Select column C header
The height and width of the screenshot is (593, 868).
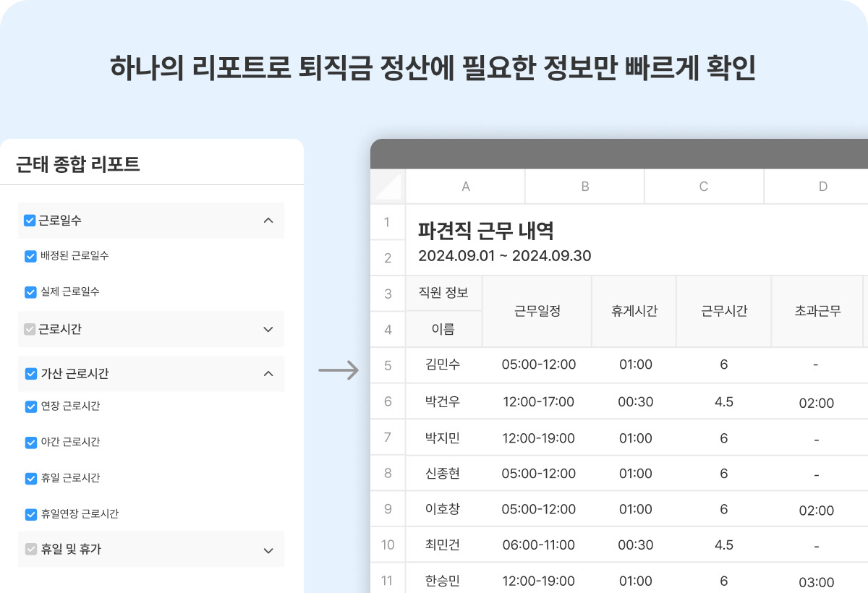[x=704, y=187]
